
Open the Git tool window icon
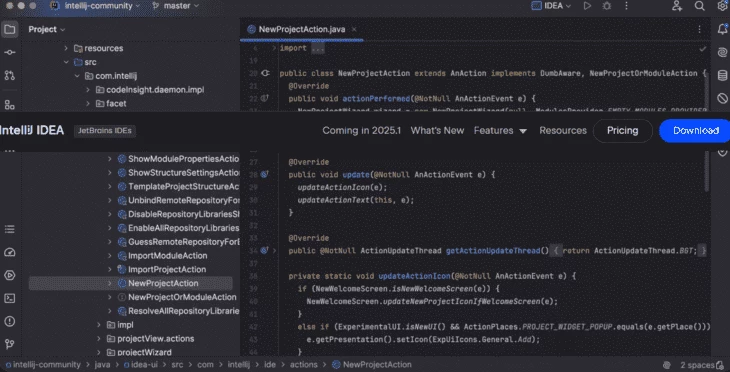click(x=10, y=344)
